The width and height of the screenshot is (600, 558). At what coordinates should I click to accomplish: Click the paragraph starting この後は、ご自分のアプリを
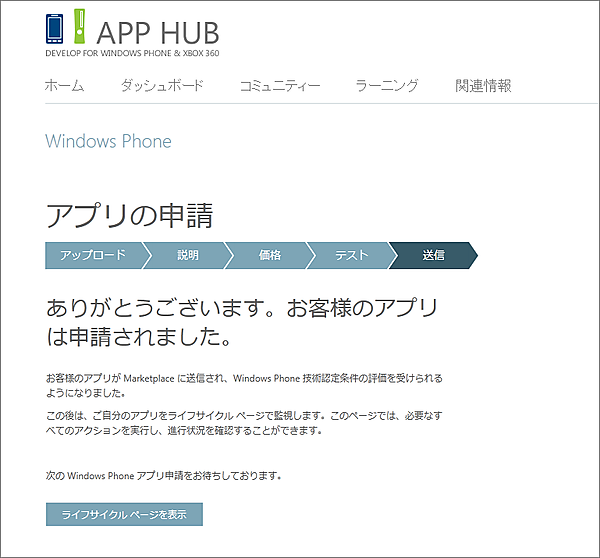(244, 423)
